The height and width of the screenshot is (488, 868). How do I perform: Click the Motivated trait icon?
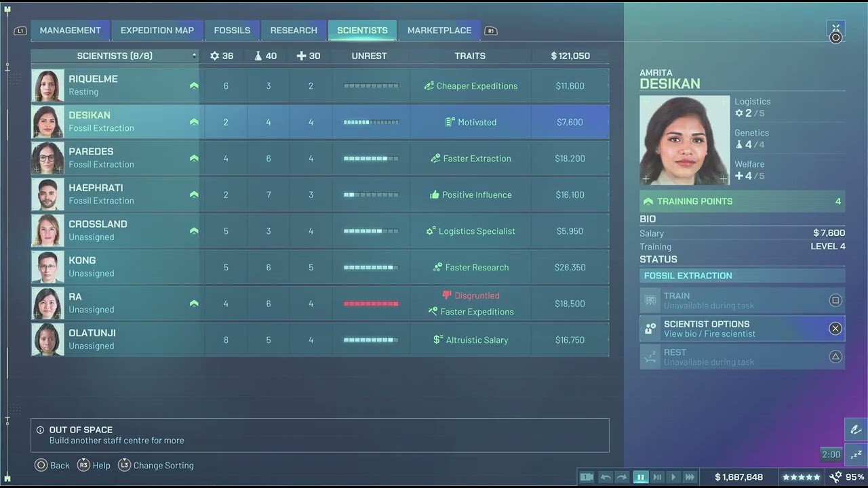click(x=450, y=122)
